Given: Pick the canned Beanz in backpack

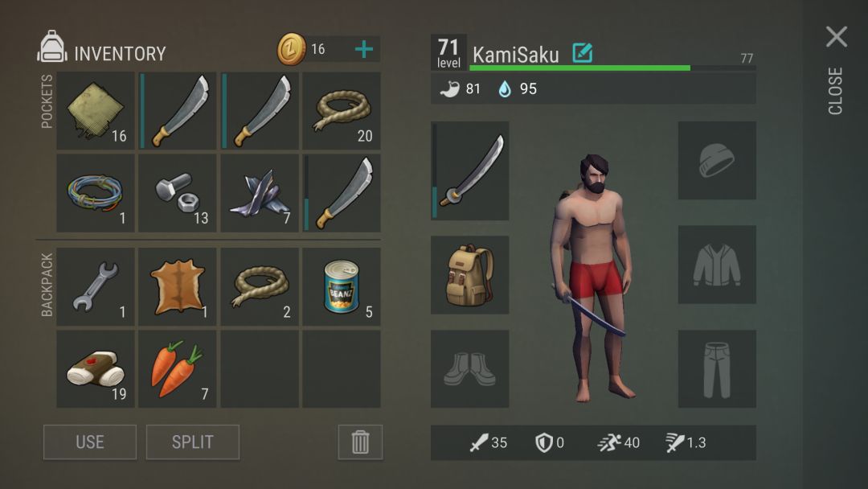Looking at the screenshot, I should (x=341, y=286).
